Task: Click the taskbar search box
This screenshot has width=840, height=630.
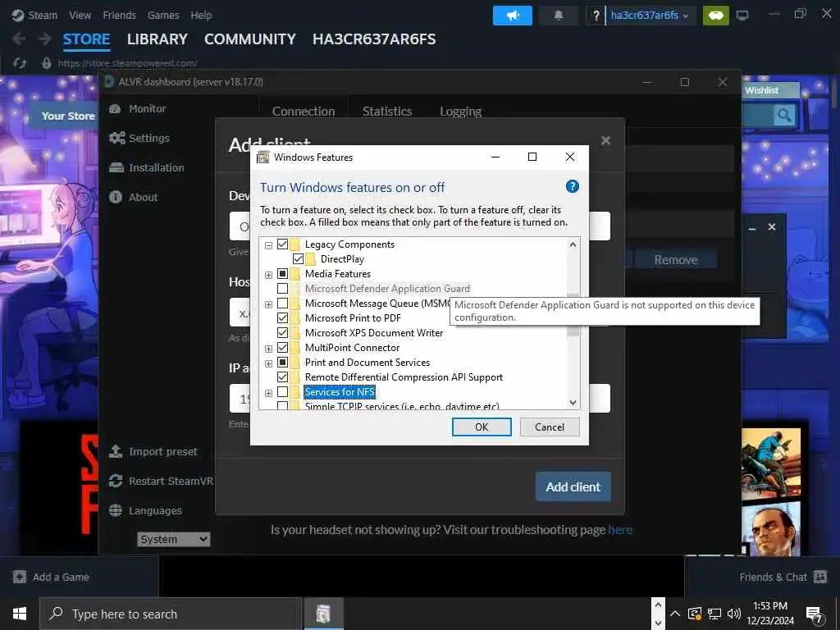Action: pyautogui.click(x=171, y=614)
